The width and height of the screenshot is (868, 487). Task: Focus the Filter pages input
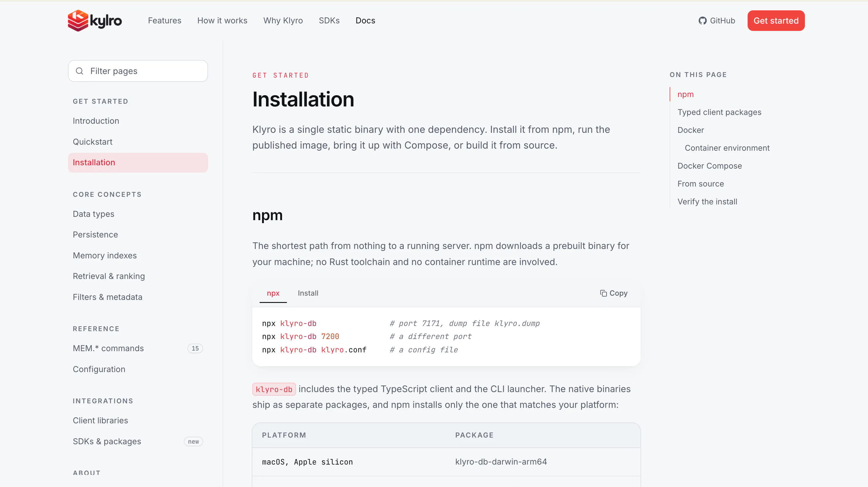[138, 71]
